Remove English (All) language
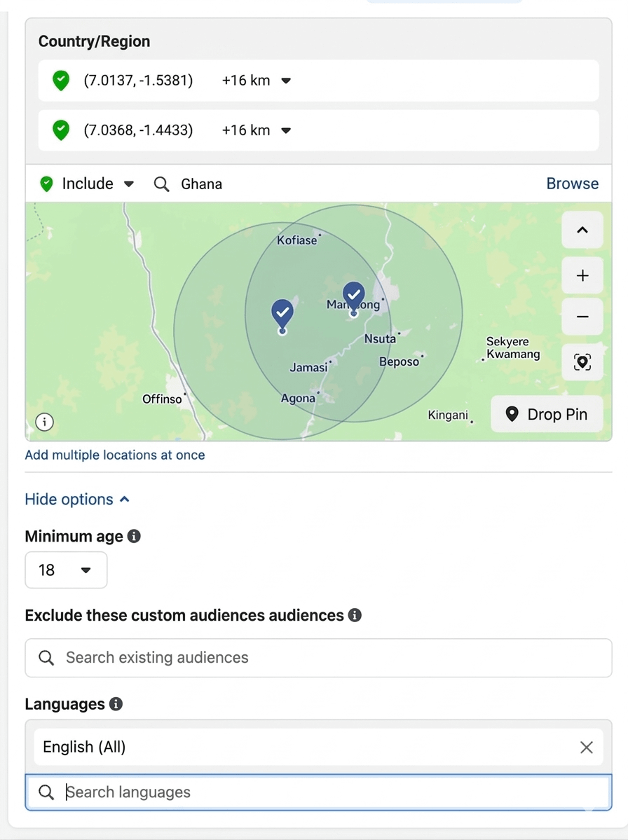Viewport: 628px width, 840px height. pyautogui.click(x=586, y=748)
